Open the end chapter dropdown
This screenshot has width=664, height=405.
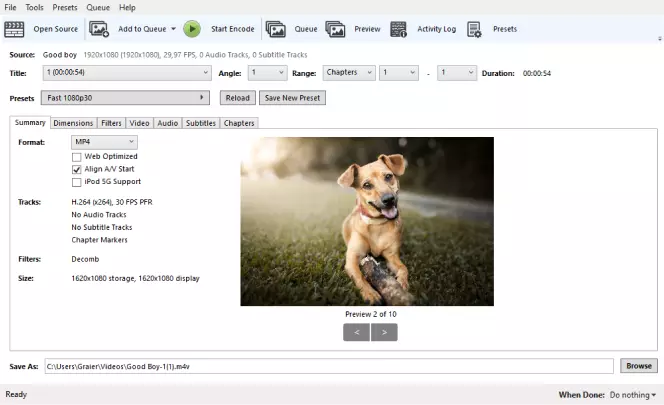point(457,73)
